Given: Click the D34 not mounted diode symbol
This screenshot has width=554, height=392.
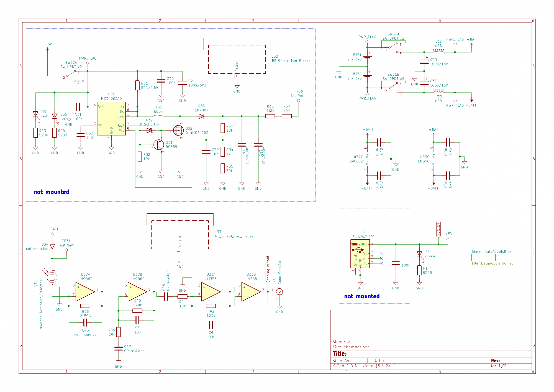Looking at the screenshot, I should coord(52,247).
